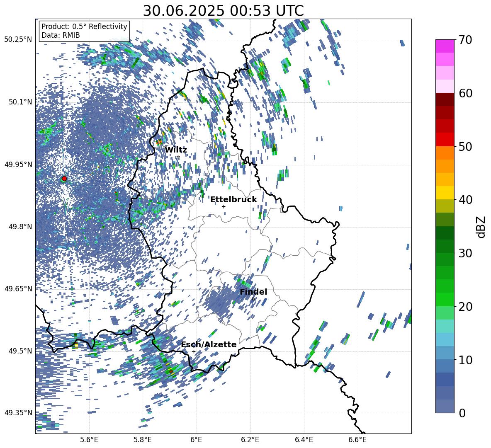
Task: Click the 49.65°N latitude label
Action: [x=18, y=288]
